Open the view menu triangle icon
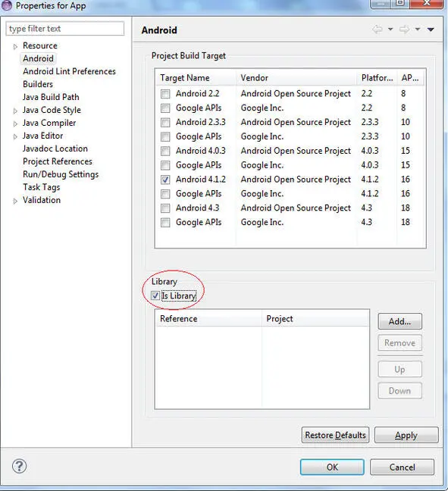This screenshot has height=491, width=448. [x=431, y=30]
